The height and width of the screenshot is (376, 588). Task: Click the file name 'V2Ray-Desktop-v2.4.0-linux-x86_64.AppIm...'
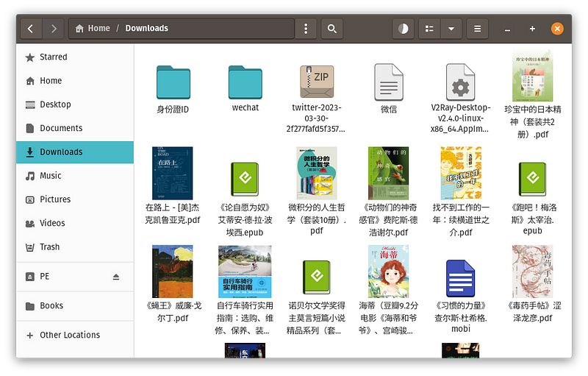coord(460,118)
